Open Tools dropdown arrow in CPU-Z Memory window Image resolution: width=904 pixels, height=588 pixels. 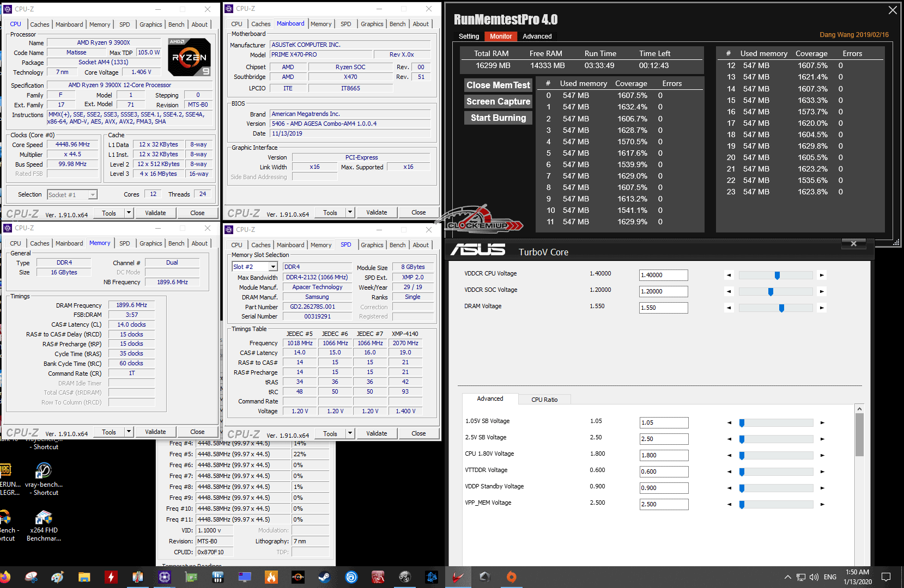click(x=129, y=432)
